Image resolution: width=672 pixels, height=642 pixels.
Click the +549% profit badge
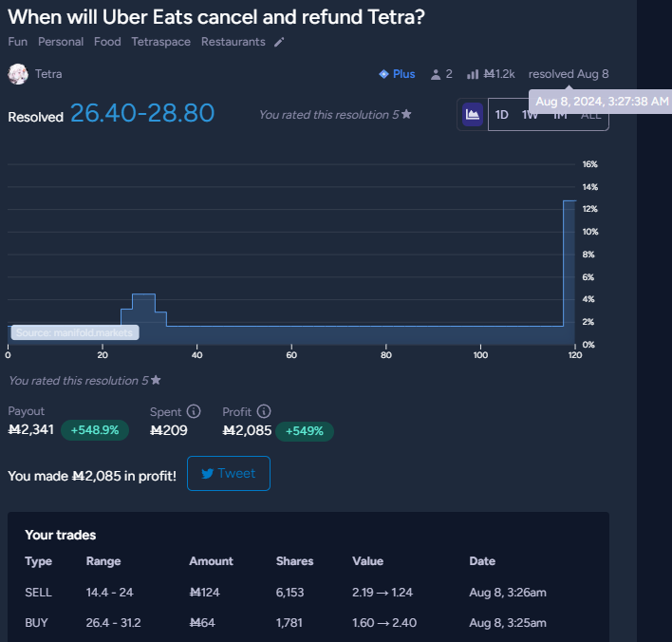click(x=305, y=431)
